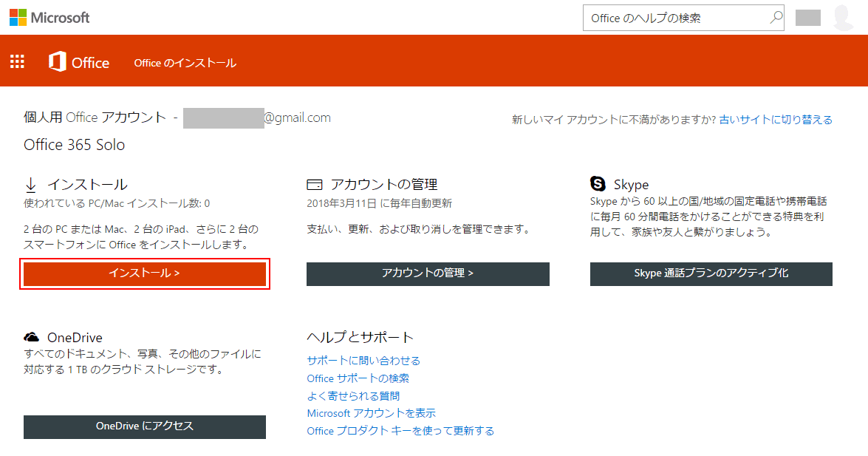Open Office プロダクト キーを使って更新する link
The width and height of the screenshot is (868, 456).
[x=401, y=431]
